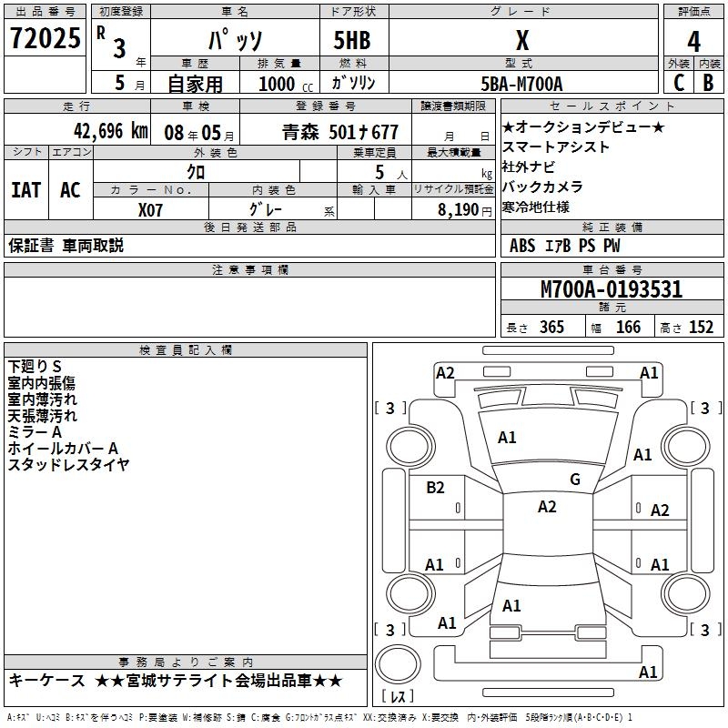The image size is (728, 728).
Task: Click the chassis number M700A-0193531
Action: [612, 289]
